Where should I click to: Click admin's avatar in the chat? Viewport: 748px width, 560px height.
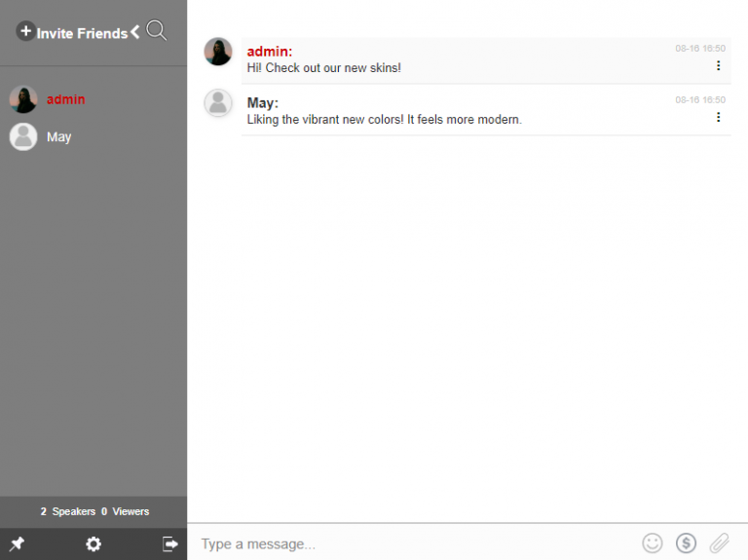[218, 52]
